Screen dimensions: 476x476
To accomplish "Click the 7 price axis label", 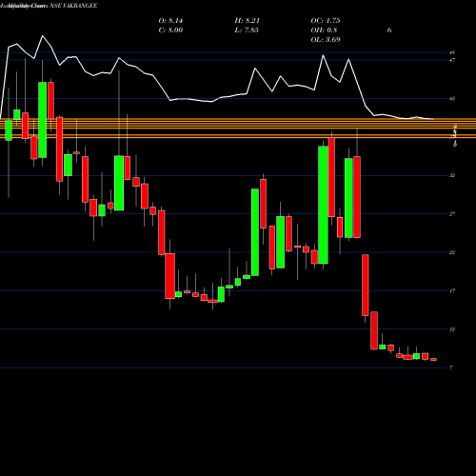I will (451, 367).
